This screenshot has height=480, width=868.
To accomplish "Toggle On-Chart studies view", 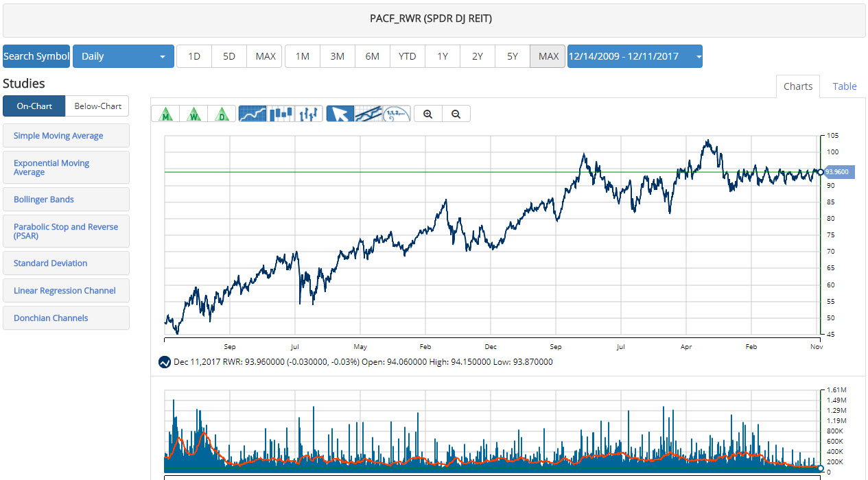I will [34, 106].
